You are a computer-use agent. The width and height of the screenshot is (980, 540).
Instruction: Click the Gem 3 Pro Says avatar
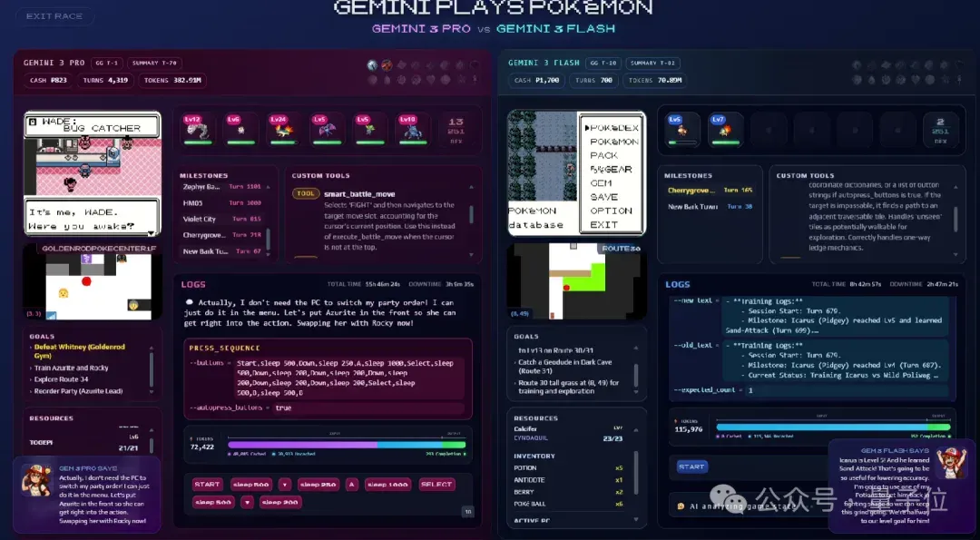point(36,481)
